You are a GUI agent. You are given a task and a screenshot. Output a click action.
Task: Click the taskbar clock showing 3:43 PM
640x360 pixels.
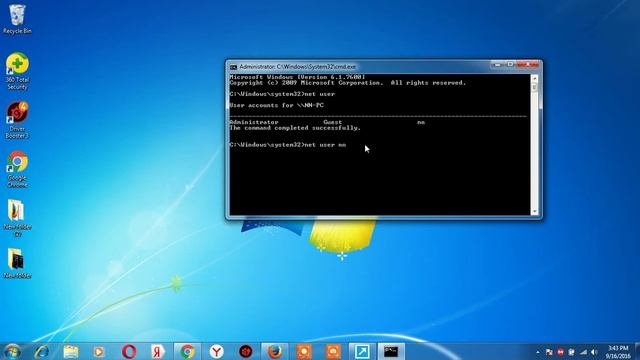click(618, 352)
